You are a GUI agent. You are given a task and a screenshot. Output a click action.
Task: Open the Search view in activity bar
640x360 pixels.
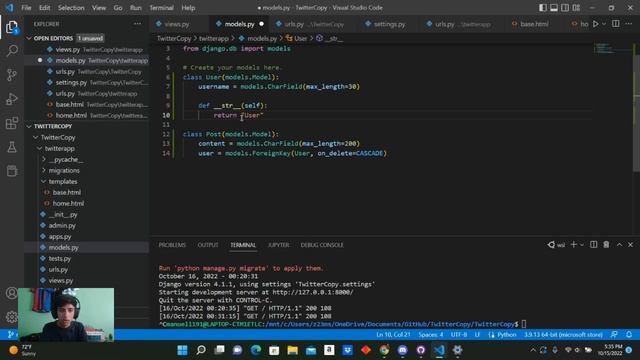tap(12, 51)
